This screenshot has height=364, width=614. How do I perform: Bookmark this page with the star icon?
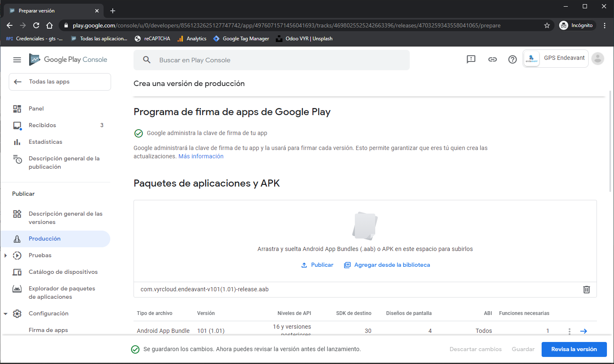547,25
